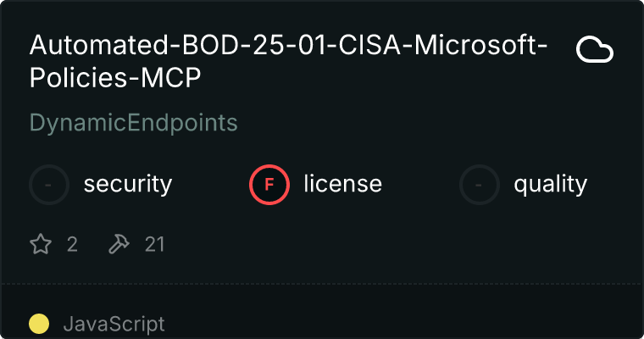
Task: Click the quality grade circle badge
Action: 480,184
